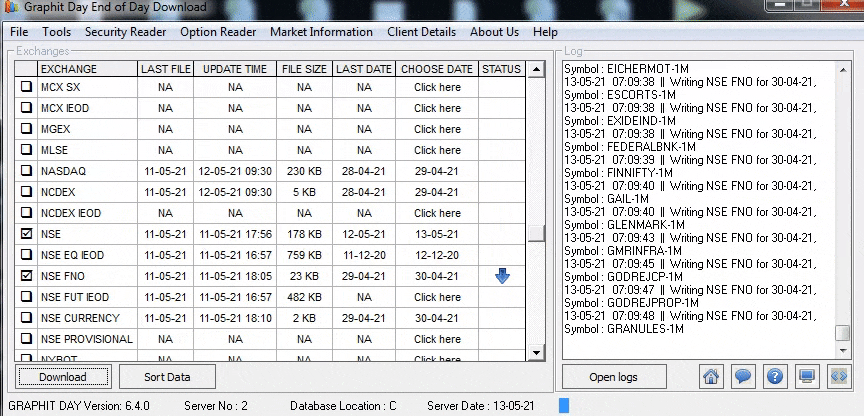Click the blue progress indicator in status bar
Viewport: 864px width, 416px height.
point(564,406)
